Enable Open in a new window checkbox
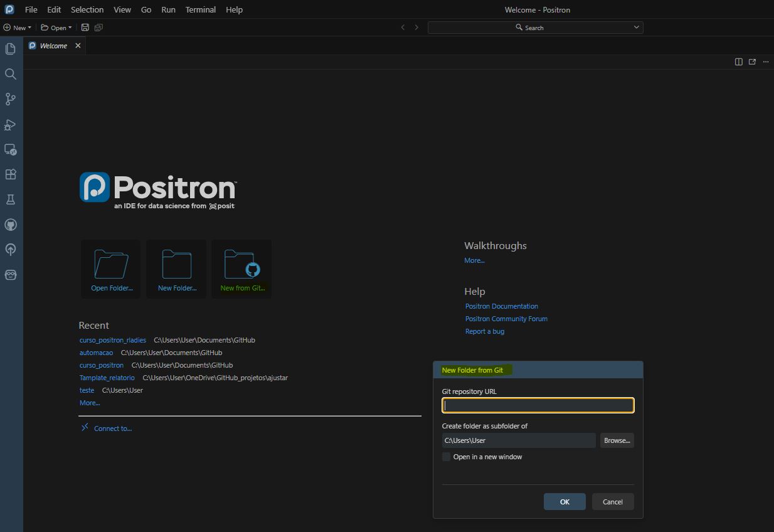Image resolution: width=774 pixels, height=532 pixels. coord(446,457)
